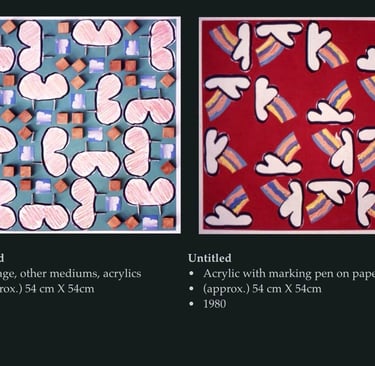Click the orange cube in the teal artwork's top-left corner
Image resolution: width=375 pixels, height=366 pixels.
click(x=8, y=27)
